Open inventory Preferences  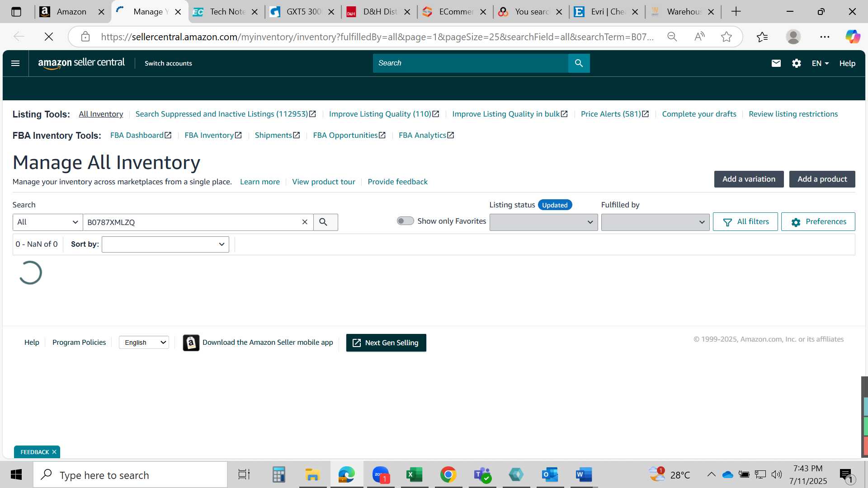[x=818, y=222]
